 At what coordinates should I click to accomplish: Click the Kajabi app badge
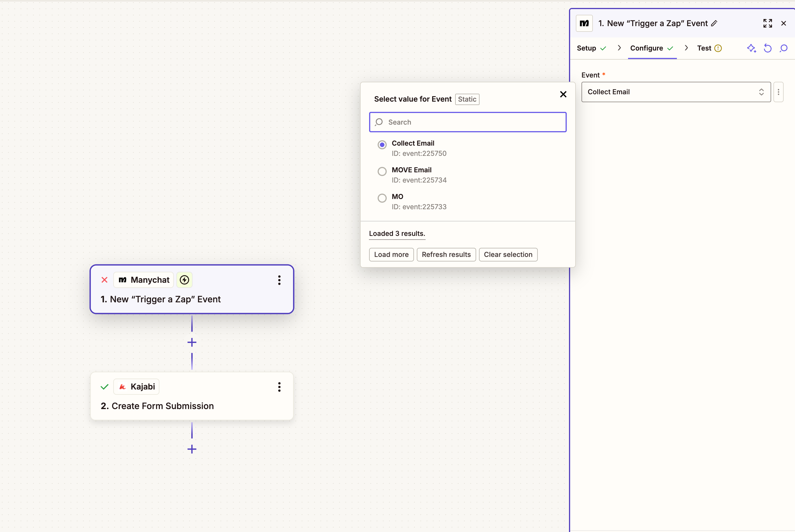click(136, 387)
